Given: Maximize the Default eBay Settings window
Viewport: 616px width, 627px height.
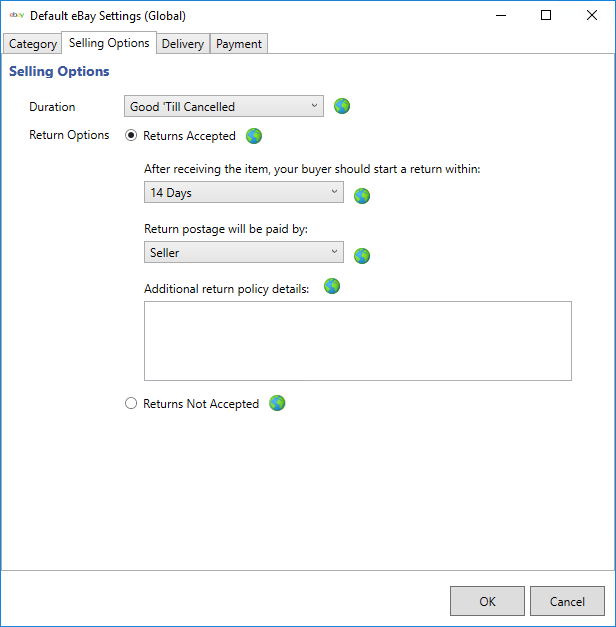Looking at the screenshot, I should tap(545, 15).
